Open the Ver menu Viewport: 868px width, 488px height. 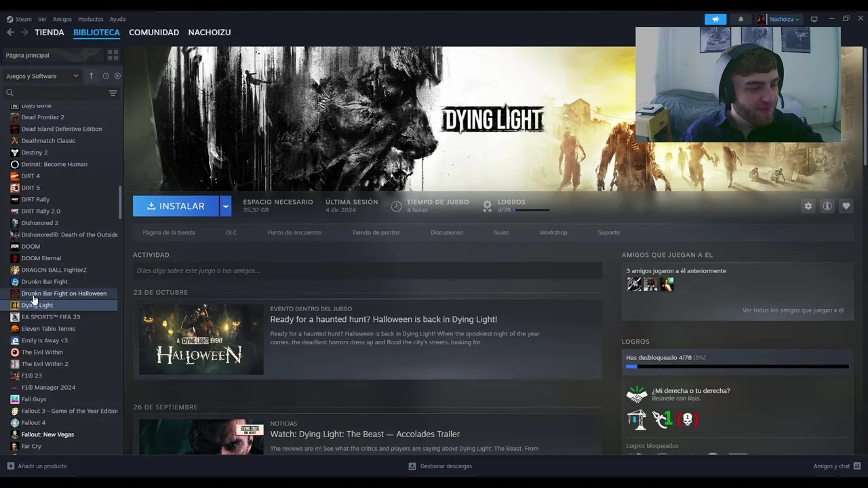42,19
